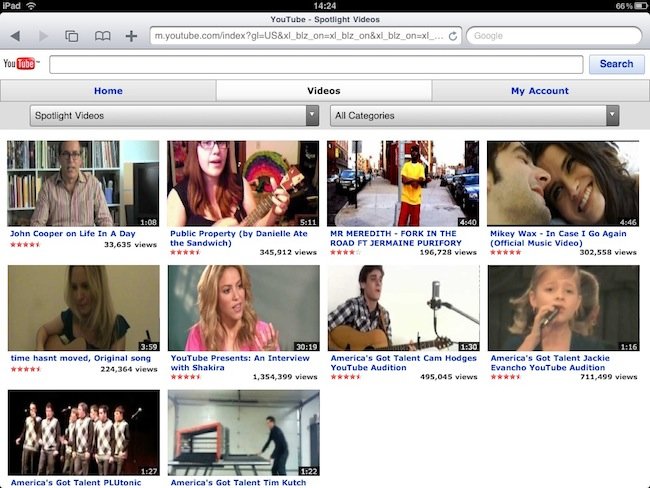Switch to the Home tab

coord(108,91)
